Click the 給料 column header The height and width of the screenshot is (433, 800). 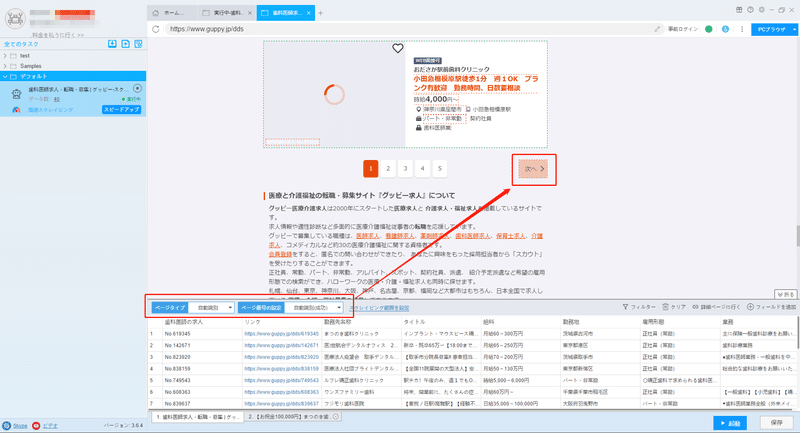tap(520, 322)
